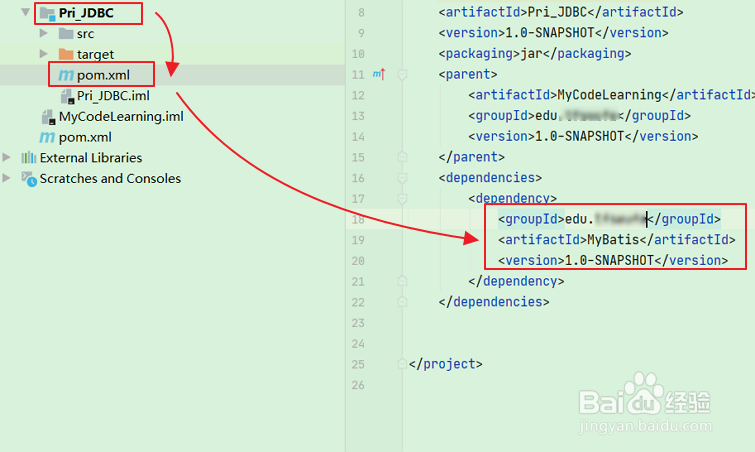This screenshot has height=452, width=755.
Task: Open the root pom.xml file
Action: [x=85, y=137]
